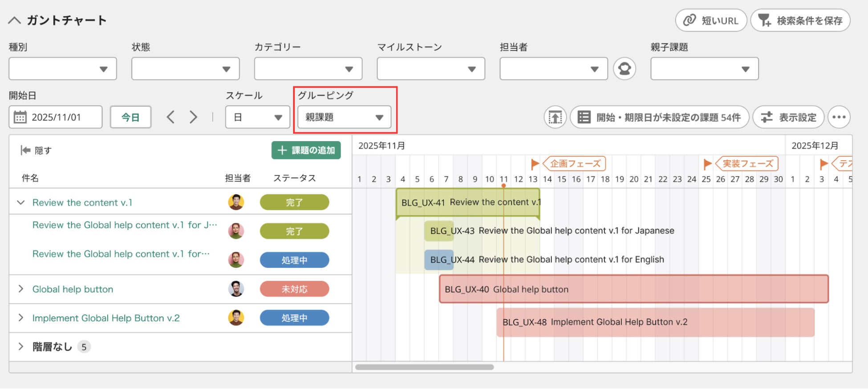This screenshot has width=868, height=389.
Task: Go to next period with right arrow
Action: coord(193,117)
